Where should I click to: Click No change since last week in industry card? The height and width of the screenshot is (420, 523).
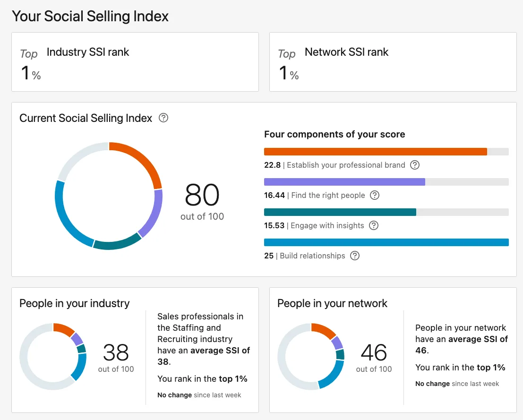click(x=199, y=394)
